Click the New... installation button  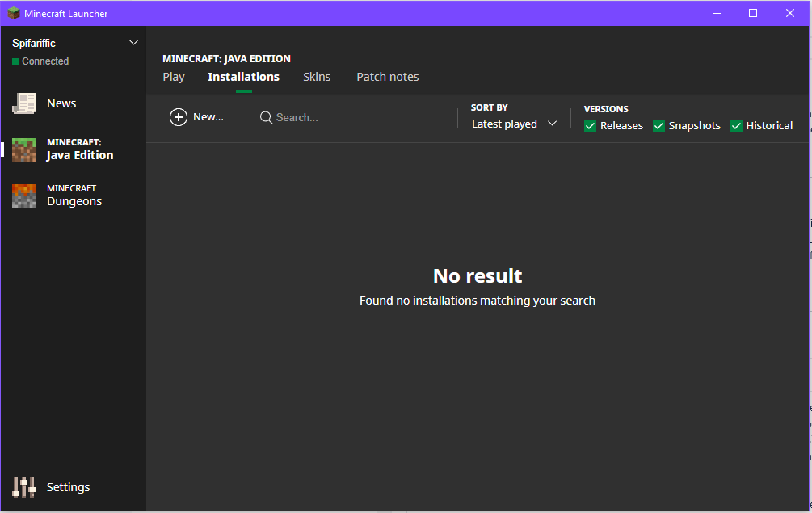coord(197,117)
